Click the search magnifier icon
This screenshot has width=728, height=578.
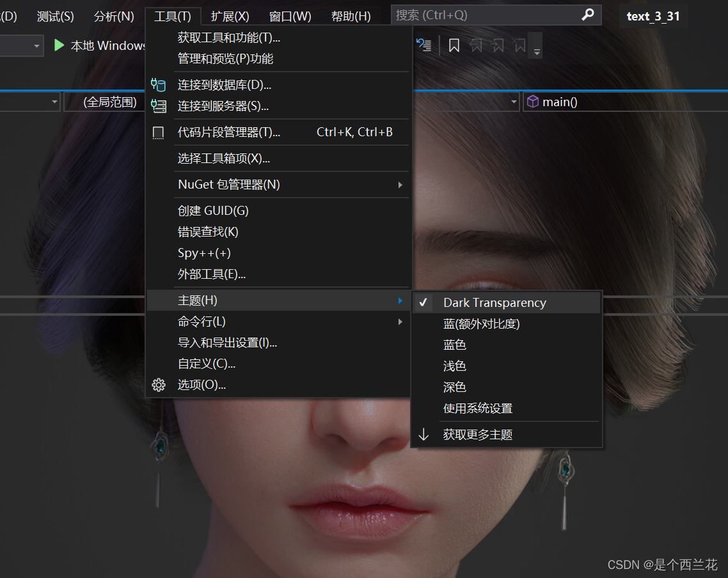tap(587, 14)
